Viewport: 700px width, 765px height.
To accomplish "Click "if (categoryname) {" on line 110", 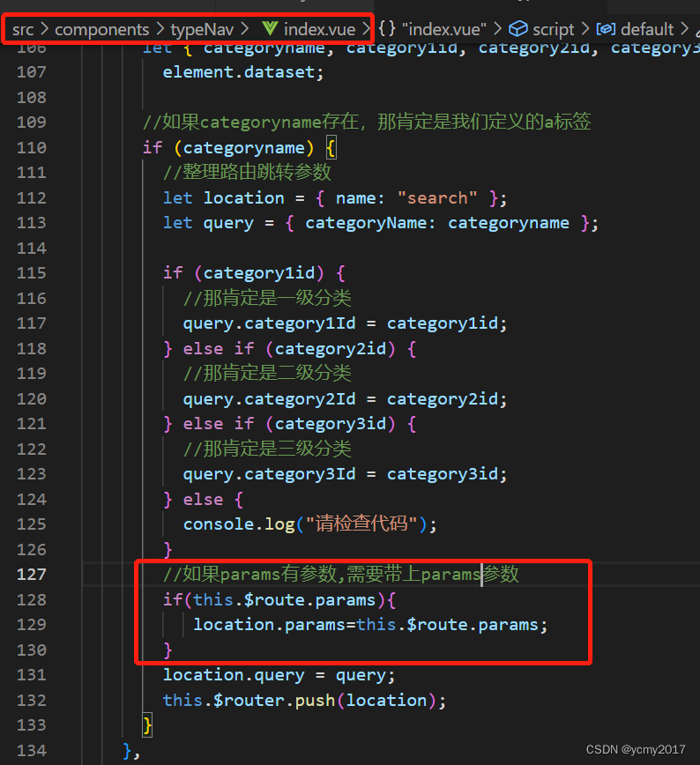I will coord(239,148).
